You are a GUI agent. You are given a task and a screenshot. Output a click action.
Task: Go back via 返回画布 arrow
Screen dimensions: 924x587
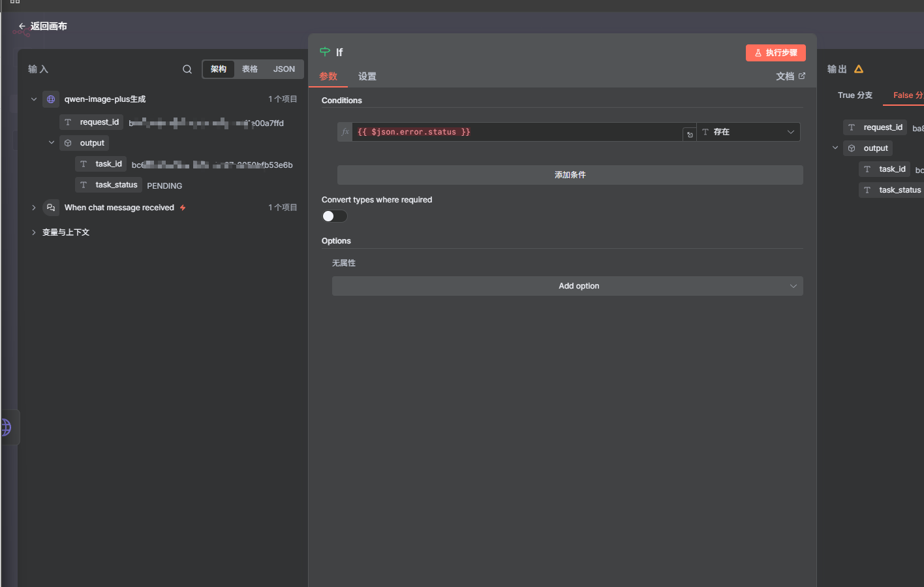click(22, 26)
